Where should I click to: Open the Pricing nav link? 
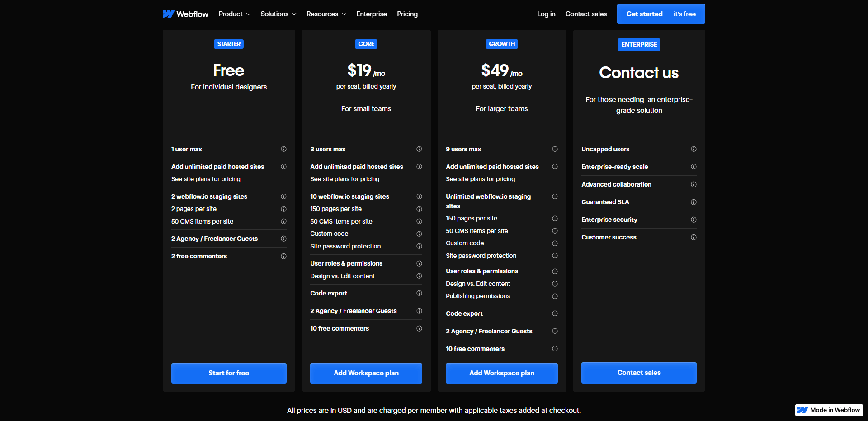(x=407, y=14)
